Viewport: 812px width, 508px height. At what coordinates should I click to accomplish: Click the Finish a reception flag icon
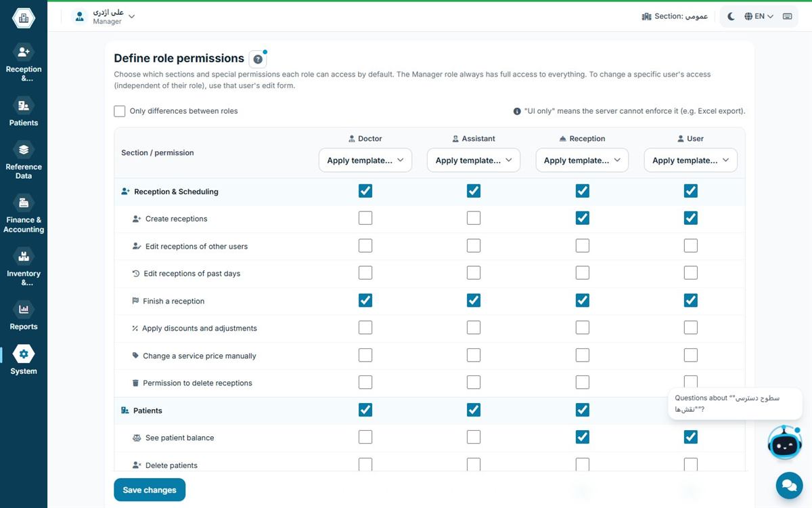click(x=135, y=301)
